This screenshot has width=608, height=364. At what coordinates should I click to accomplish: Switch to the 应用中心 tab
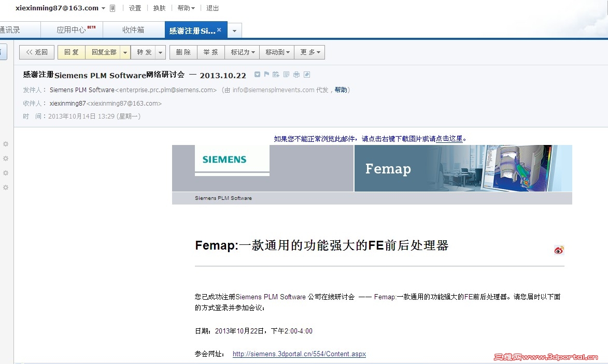(72, 30)
